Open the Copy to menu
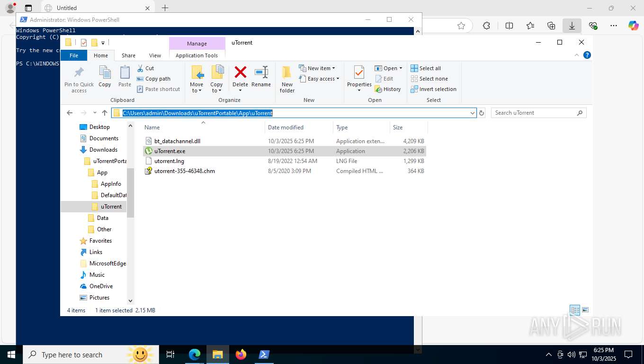 pyautogui.click(x=216, y=79)
